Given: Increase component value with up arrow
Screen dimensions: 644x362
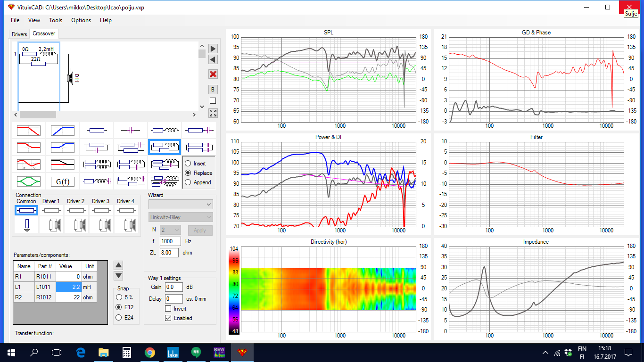Looking at the screenshot, I should pyautogui.click(x=119, y=265).
